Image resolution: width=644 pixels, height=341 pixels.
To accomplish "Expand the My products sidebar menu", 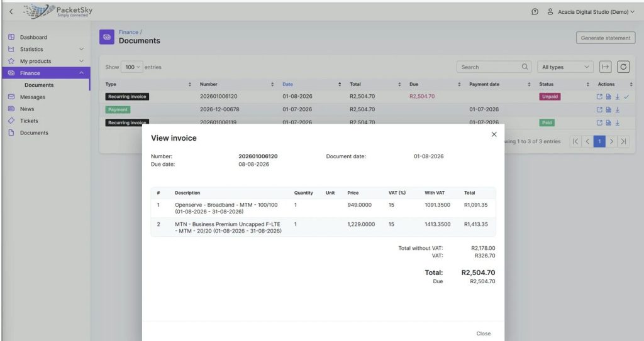I will tap(46, 61).
